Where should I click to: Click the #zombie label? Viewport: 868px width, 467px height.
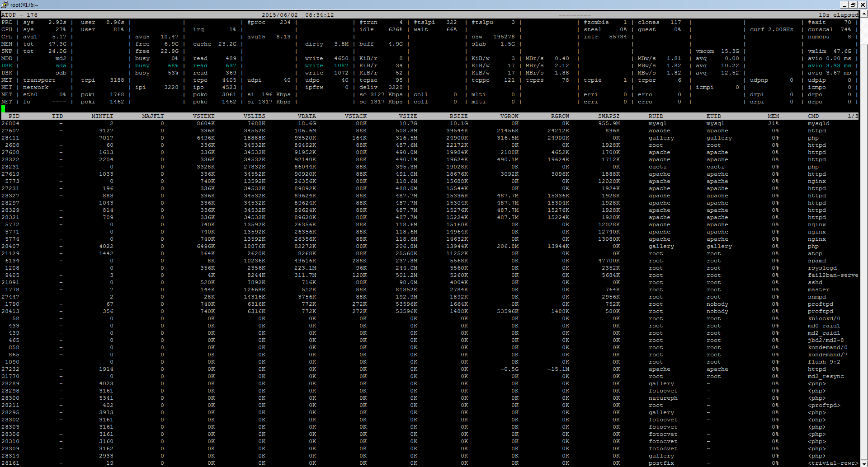click(x=596, y=22)
